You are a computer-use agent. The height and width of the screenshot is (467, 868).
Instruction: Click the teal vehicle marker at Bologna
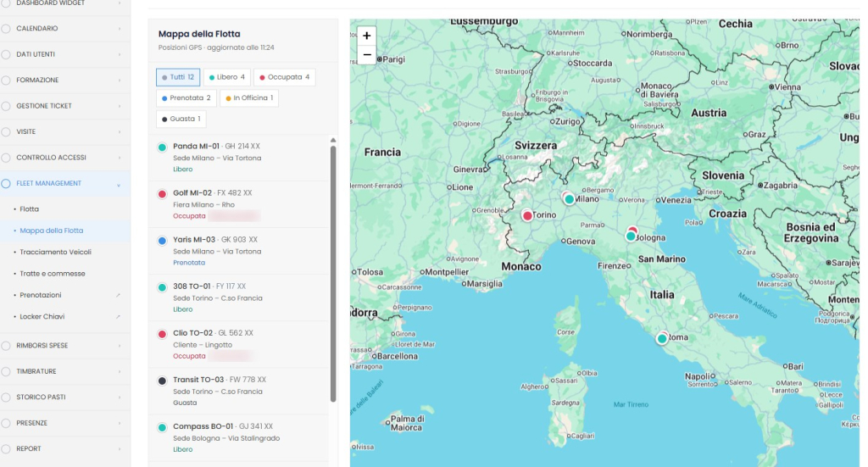point(631,236)
